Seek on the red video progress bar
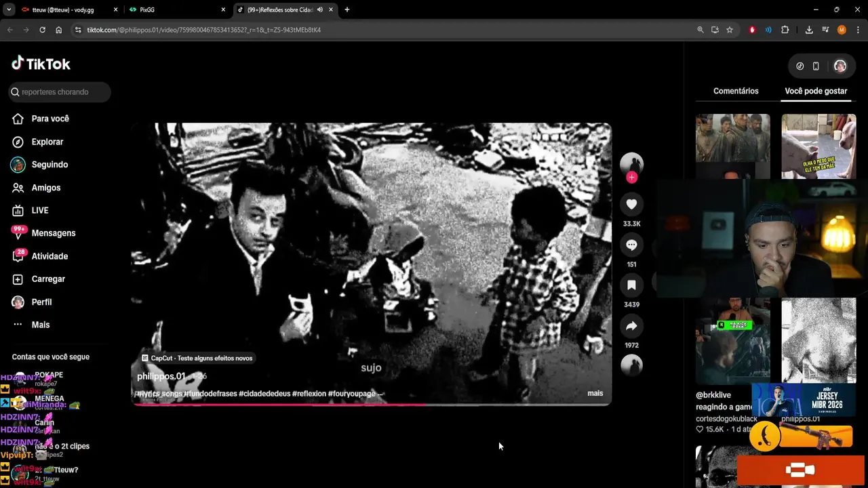Image resolution: width=868 pixels, height=488 pixels. click(x=371, y=405)
